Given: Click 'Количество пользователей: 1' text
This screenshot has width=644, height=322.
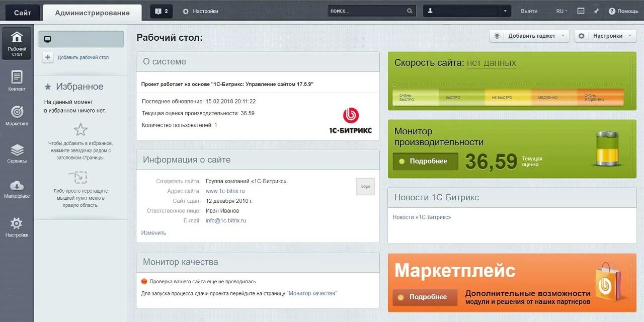Looking at the screenshot, I should [x=180, y=125].
